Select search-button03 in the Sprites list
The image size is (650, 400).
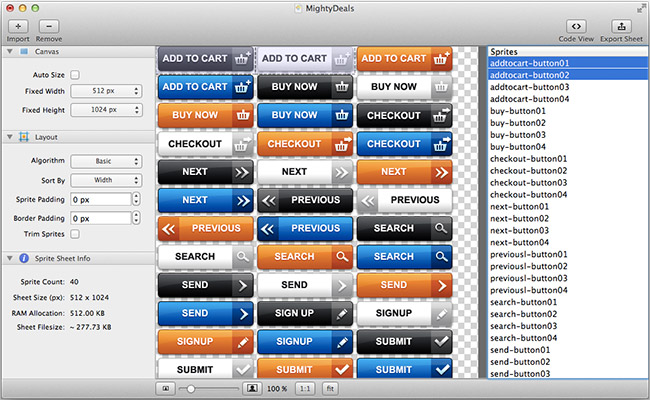(524, 326)
